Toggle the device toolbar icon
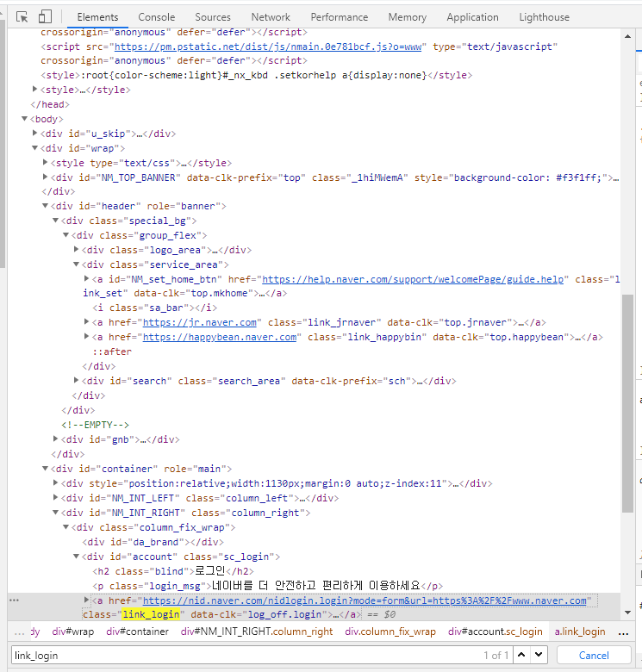 [x=45, y=17]
